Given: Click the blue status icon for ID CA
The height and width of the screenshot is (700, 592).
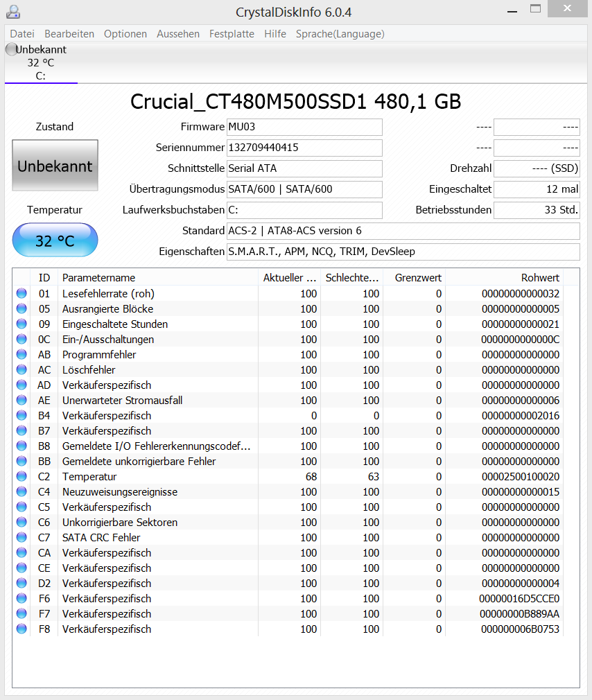Looking at the screenshot, I should click(21, 552).
